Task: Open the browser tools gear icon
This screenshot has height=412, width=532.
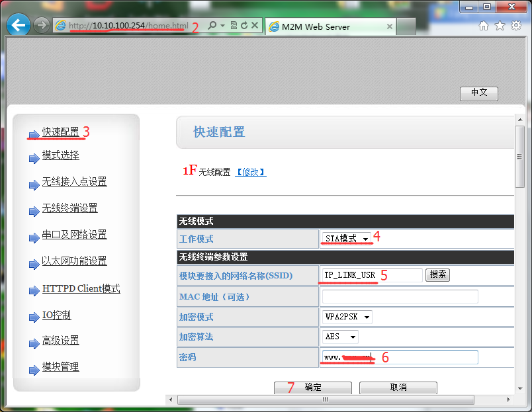Action: click(515, 26)
